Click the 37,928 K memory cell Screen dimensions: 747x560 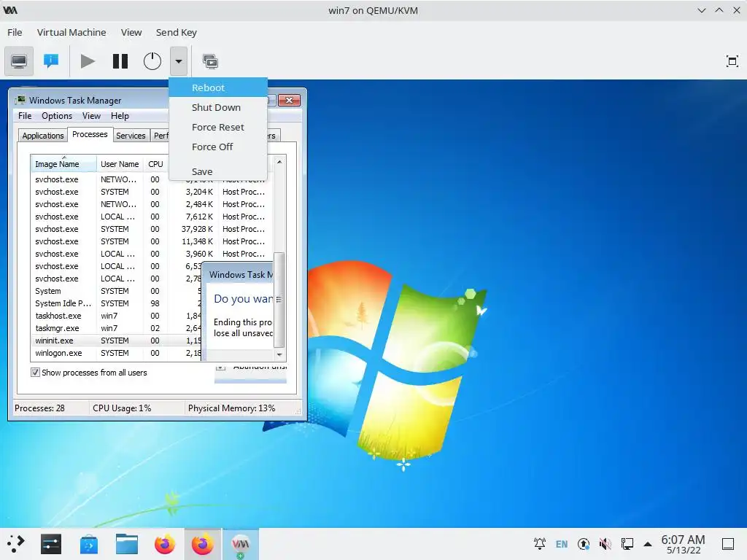point(197,229)
